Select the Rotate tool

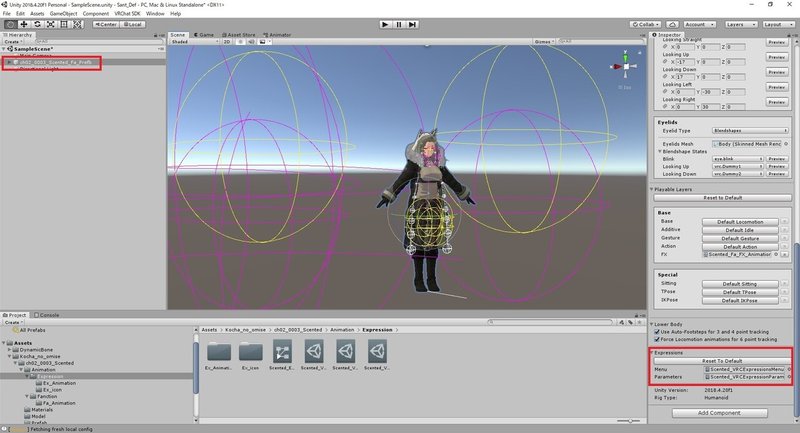(x=37, y=24)
